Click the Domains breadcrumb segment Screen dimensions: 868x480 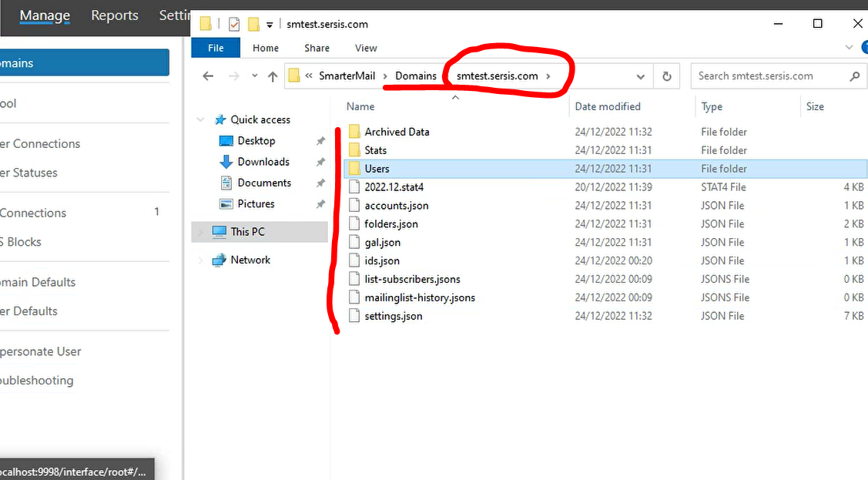coord(416,76)
